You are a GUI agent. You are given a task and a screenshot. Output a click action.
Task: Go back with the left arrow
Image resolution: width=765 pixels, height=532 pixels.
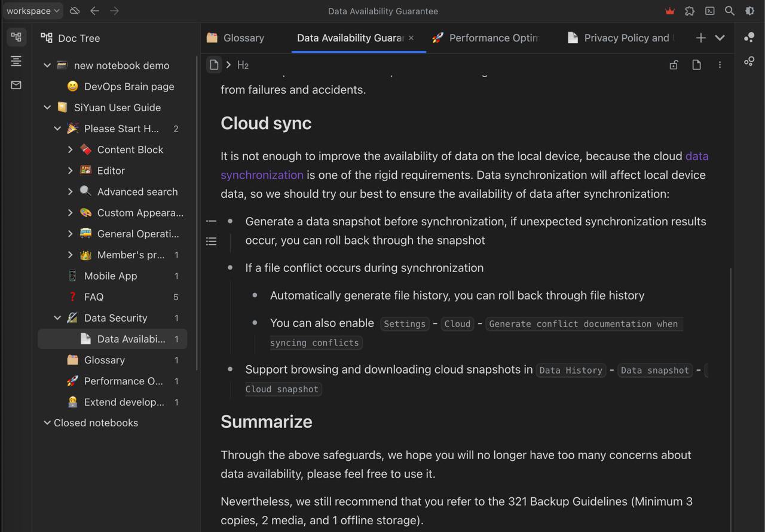pos(94,11)
